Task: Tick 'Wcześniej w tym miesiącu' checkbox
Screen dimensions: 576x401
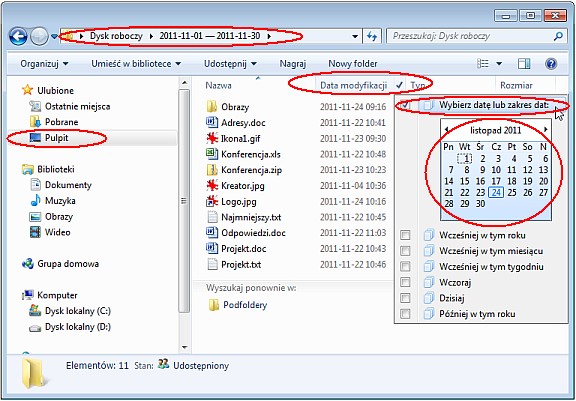Action: [x=405, y=251]
